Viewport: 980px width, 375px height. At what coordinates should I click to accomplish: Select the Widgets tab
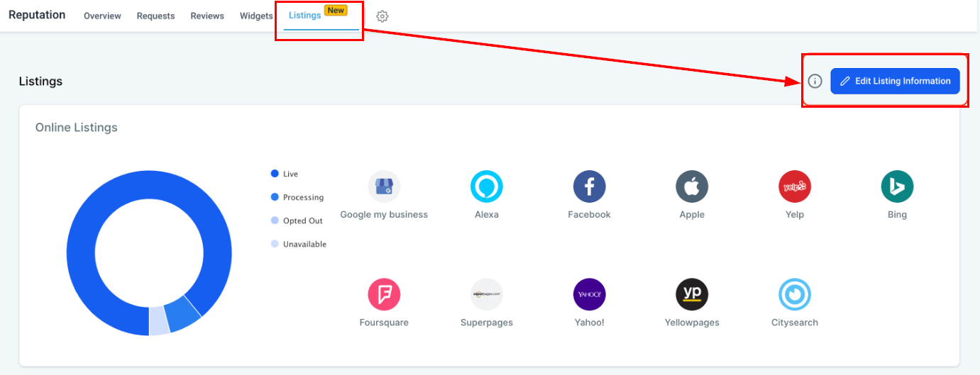tap(256, 16)
